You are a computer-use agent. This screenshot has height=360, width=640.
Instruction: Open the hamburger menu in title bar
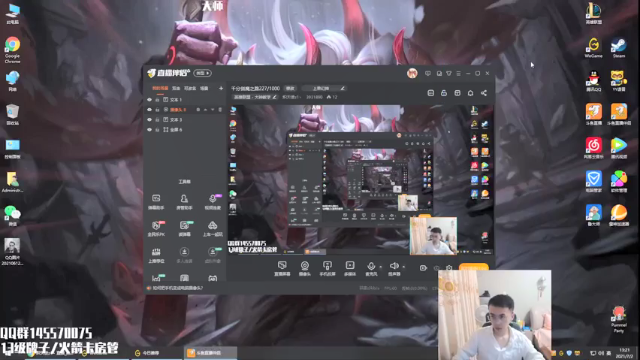coord(458,73)
